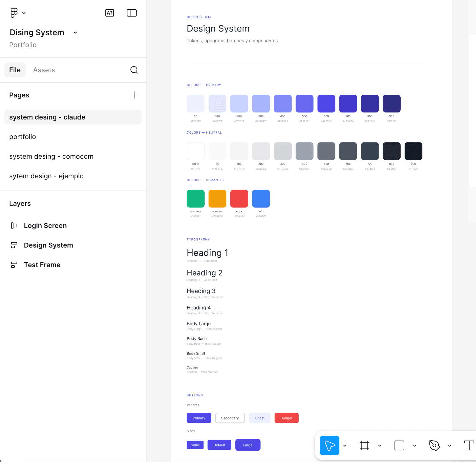Viewport: 476px width, 462px height.
Task: Switch to the Assets tab
Action: (x=44, y=70)
